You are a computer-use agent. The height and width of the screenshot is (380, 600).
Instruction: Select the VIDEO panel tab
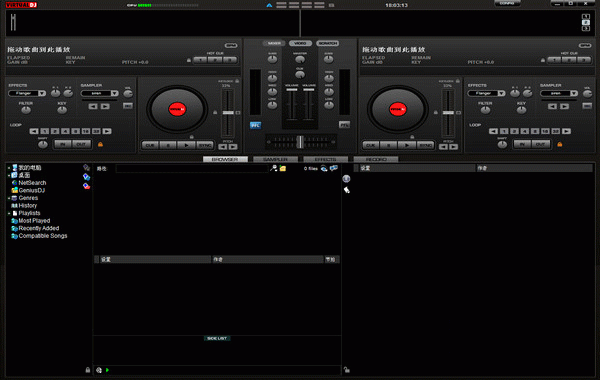point(300,43)
